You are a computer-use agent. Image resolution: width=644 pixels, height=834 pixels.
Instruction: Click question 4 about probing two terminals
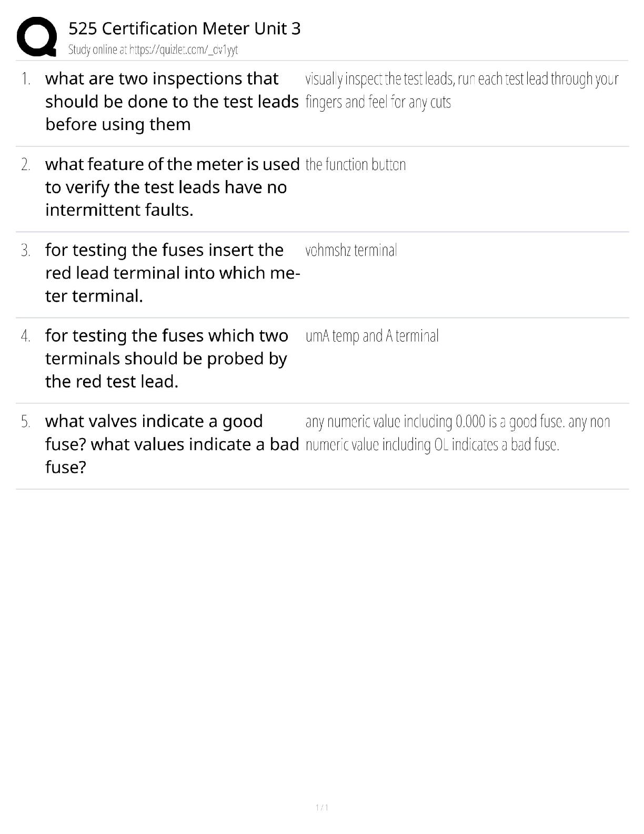(x=167, y=359)
